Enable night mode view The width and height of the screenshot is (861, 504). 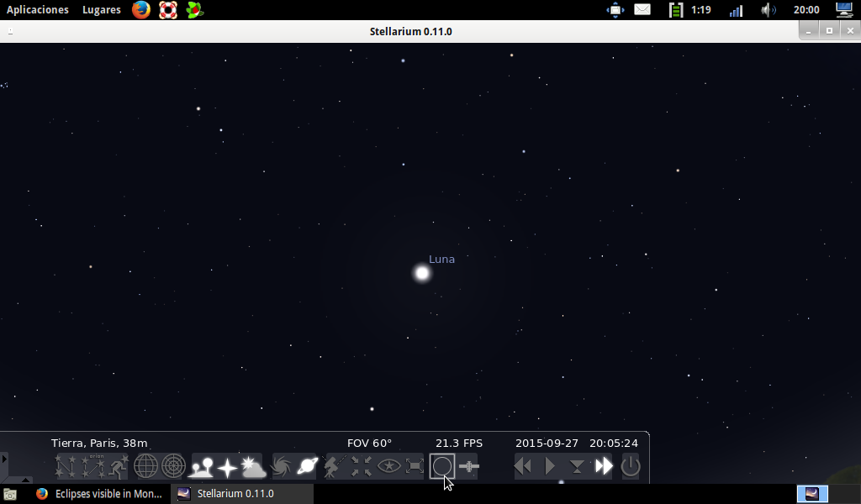[x=388, y=466]
